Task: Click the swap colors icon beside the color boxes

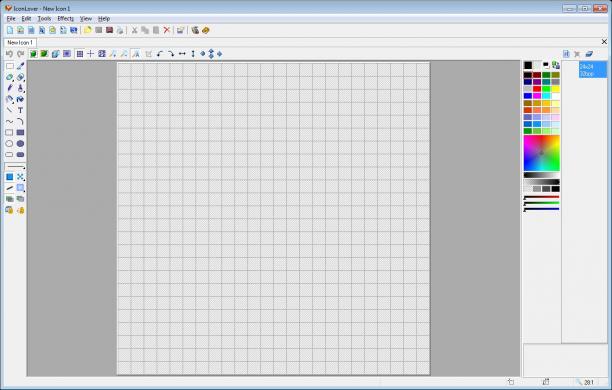Action: (555, 65)
